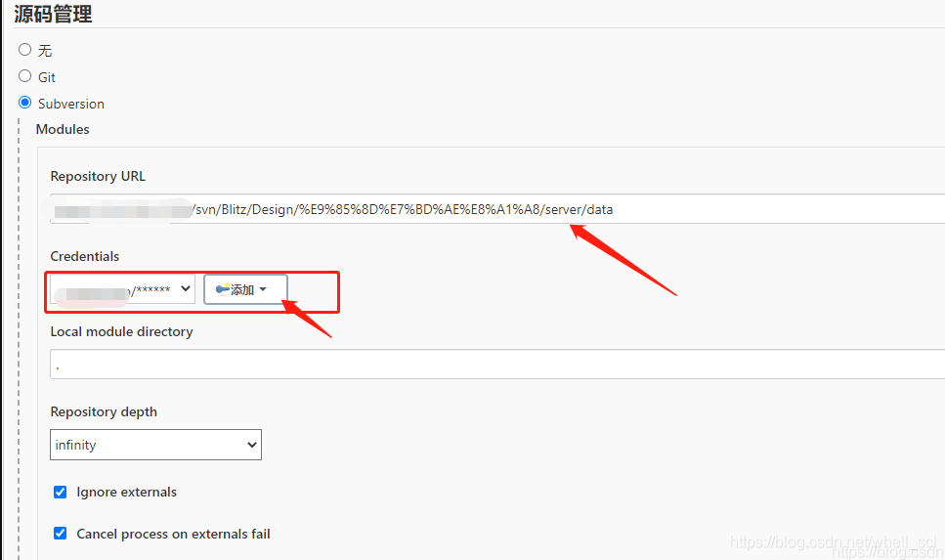Click the Ignore externals label text
The height and width of the screenshot is (560, 945).
pyautogui.click(x=127, y=492)
